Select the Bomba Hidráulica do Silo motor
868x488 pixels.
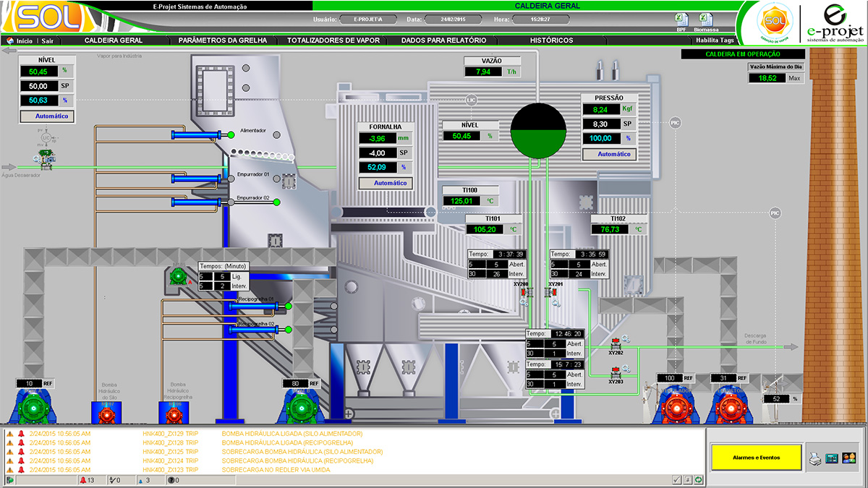coord(106,415)
